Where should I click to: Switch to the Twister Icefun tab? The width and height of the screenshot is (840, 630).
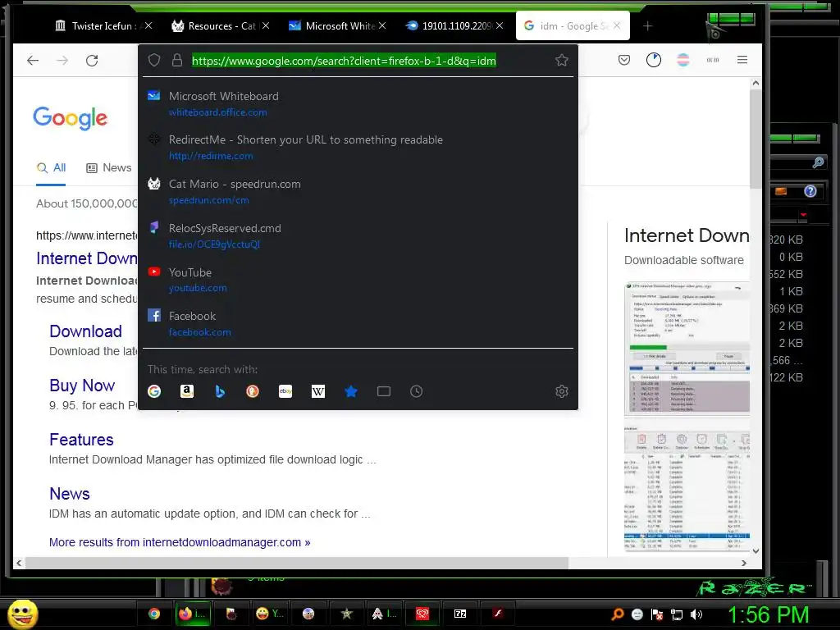coord(97,25)
